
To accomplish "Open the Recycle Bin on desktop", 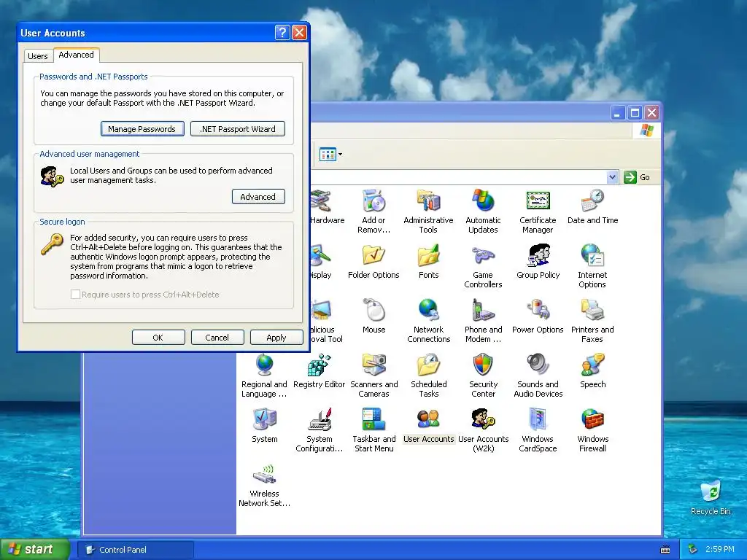I will (711, 493).
